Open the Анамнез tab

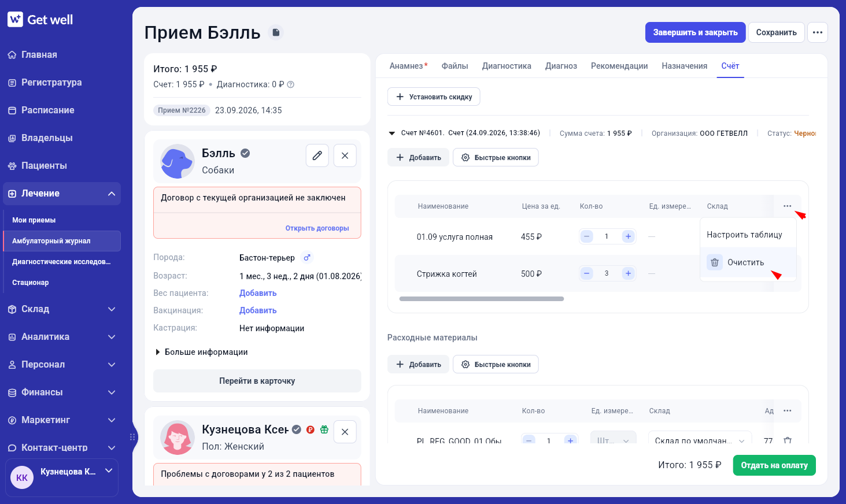click(409, 66)
